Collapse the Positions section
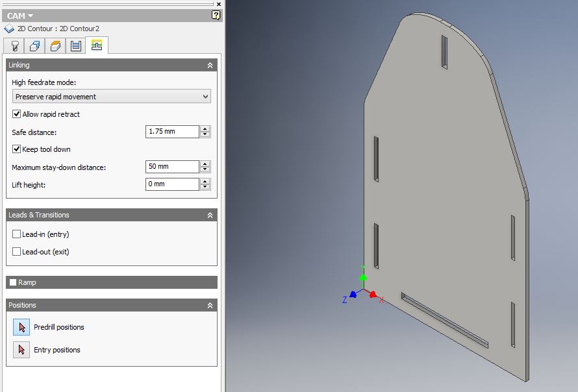 [x=210, y=306]
